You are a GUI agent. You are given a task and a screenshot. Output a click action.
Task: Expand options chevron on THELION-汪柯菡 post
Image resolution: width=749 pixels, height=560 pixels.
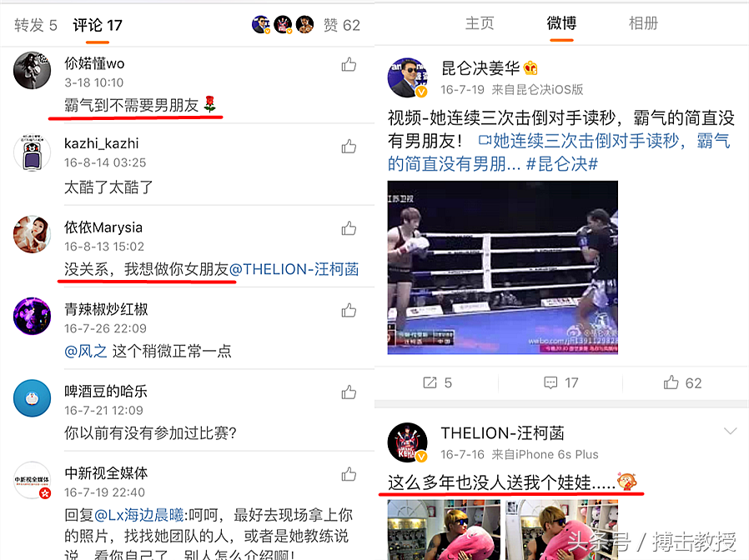[x=730, y=431]
